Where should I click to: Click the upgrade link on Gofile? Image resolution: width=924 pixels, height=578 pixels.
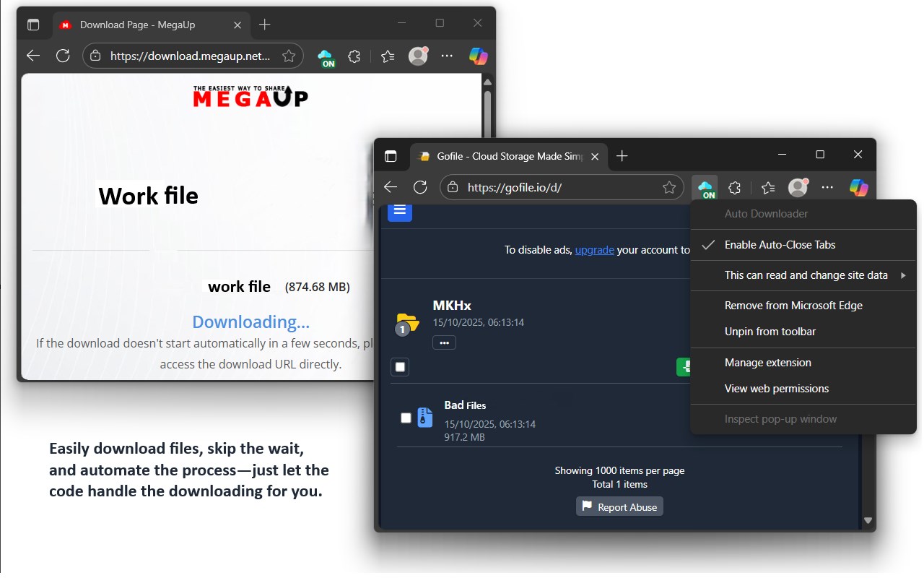pos(595,250)
